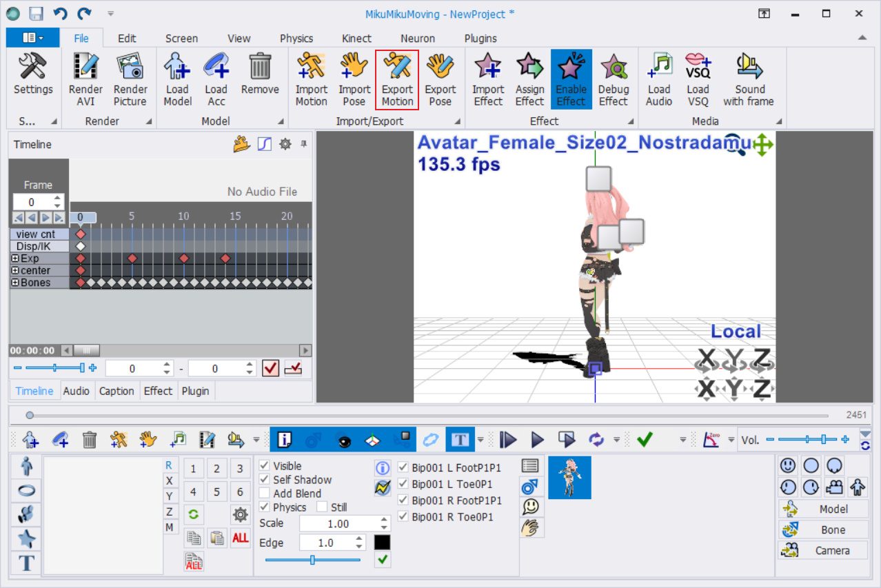
Task: Click Render AVI icon
Action: (x=85, y=79)
